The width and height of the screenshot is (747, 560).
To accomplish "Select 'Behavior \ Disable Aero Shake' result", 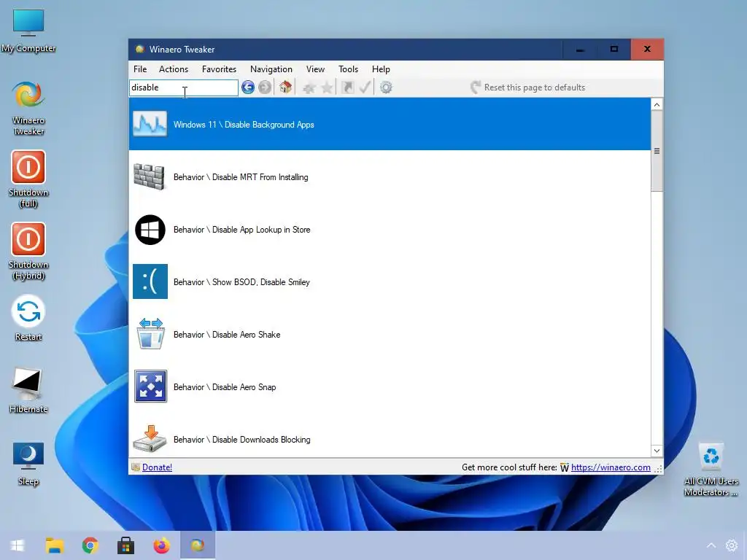I will tap(390, 334).
